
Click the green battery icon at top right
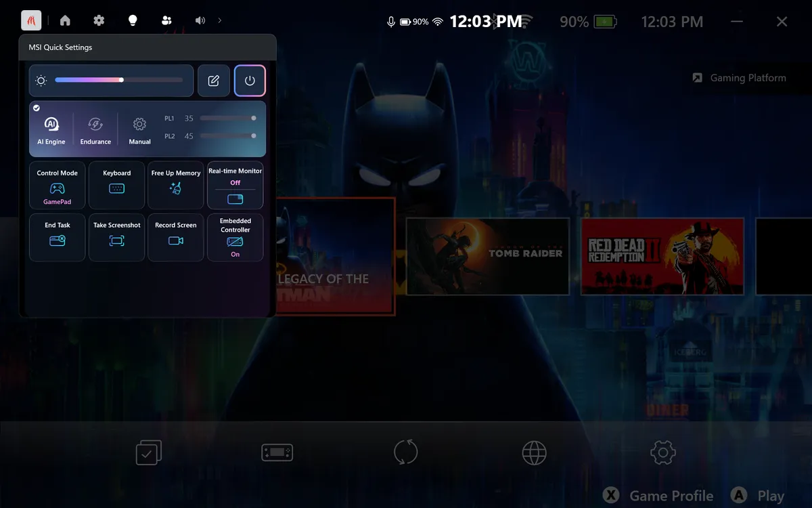coord(606,22)
